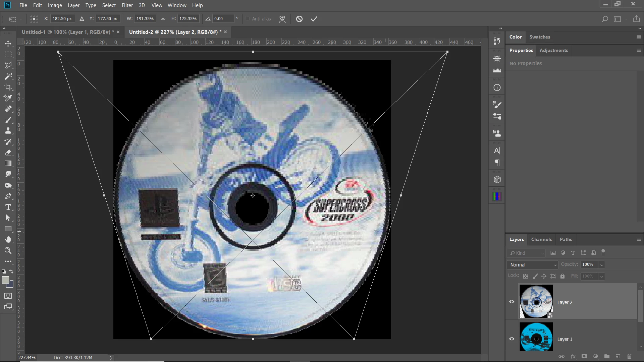
Task: Click the rotation angle input field
Action: tap(223, 19)
